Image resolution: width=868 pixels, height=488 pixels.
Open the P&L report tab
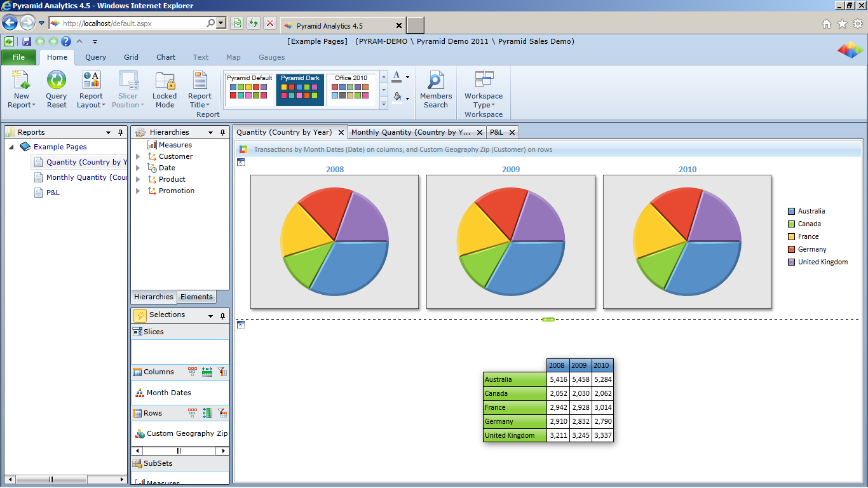click(496, 132)
